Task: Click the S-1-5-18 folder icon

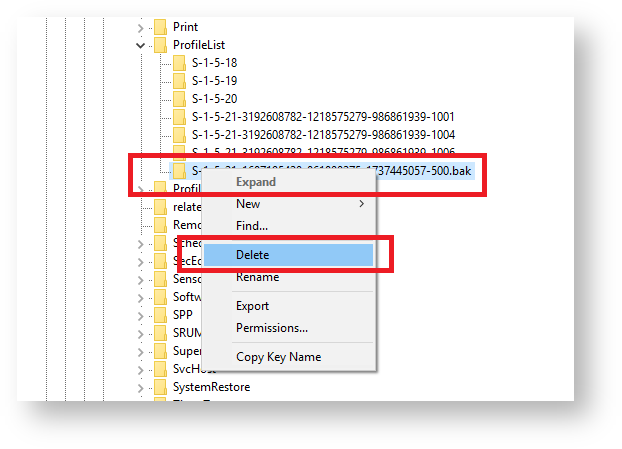Action: pyautogui.click(x=179, y=63)
